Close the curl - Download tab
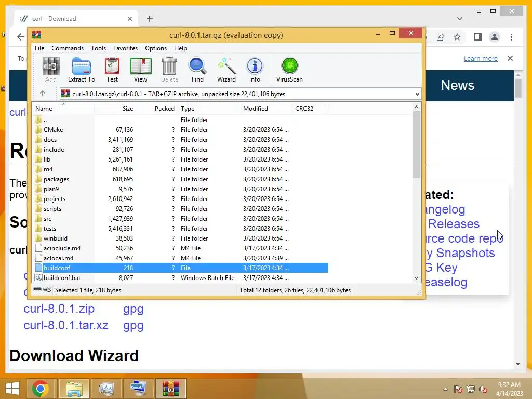The width and height of the screenshot is (532, 399). [129, 19]
